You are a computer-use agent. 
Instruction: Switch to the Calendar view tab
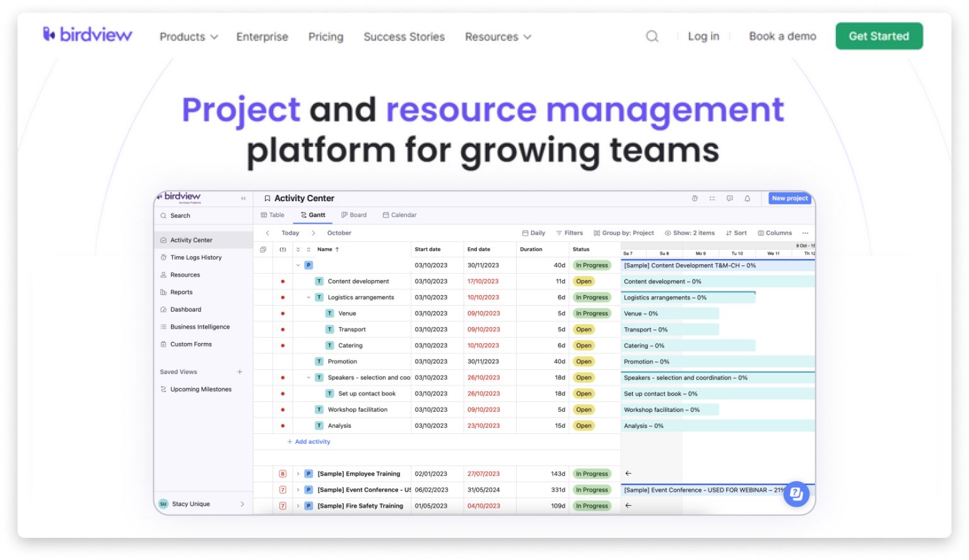pos(399,215)
